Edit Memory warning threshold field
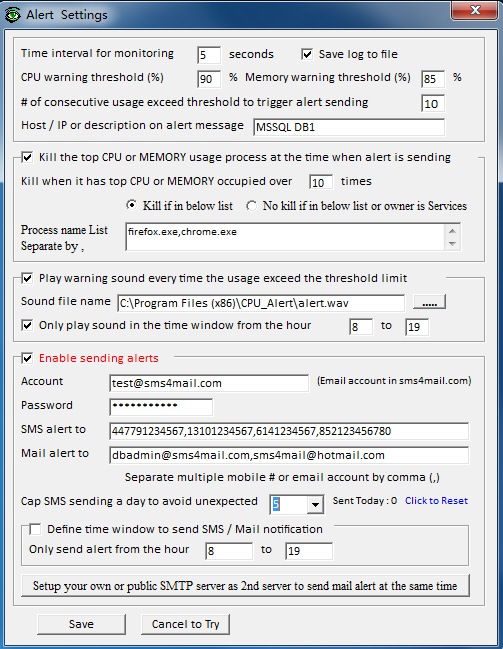 pyautogui.click(x=433, y=79)
